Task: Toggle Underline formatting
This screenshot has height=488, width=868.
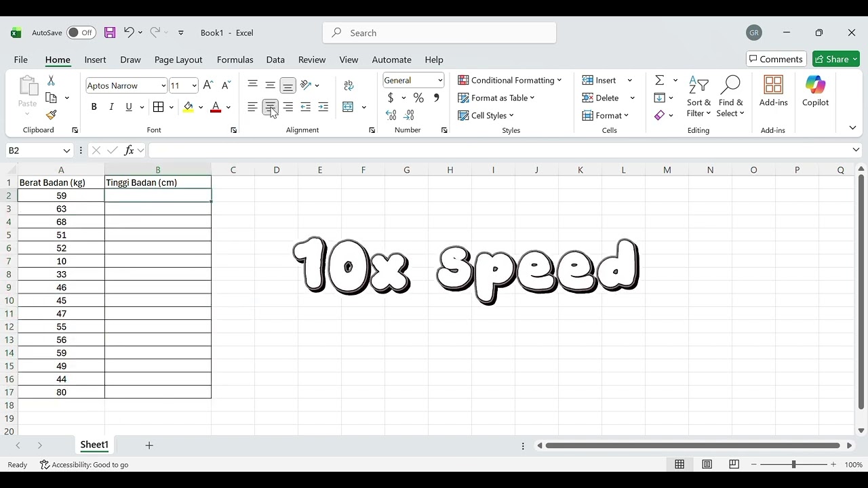Action: coord(129,107)
